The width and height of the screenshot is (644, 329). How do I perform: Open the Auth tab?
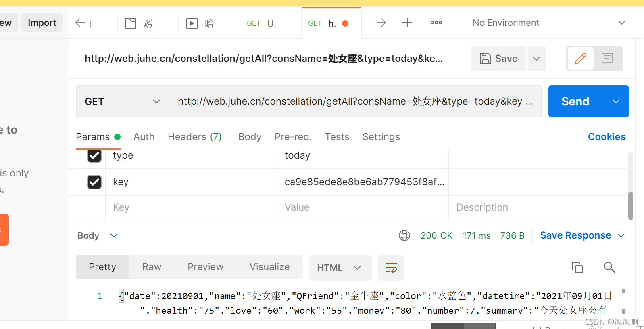(x=144, y=137)
